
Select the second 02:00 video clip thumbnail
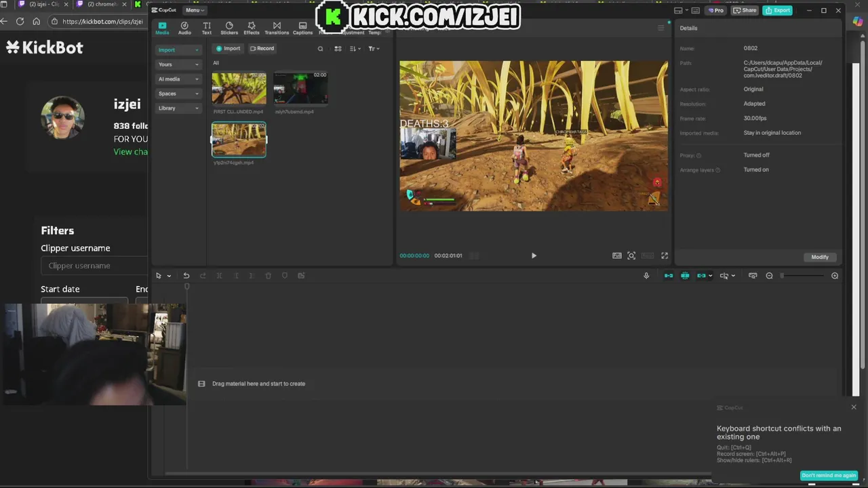click(300, 89)
